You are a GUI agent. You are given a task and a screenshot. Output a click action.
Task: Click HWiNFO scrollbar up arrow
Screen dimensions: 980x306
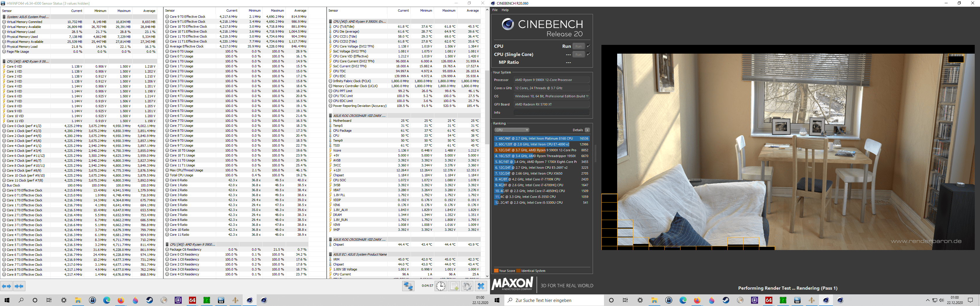pyautogui.click(x=487, y=10)
